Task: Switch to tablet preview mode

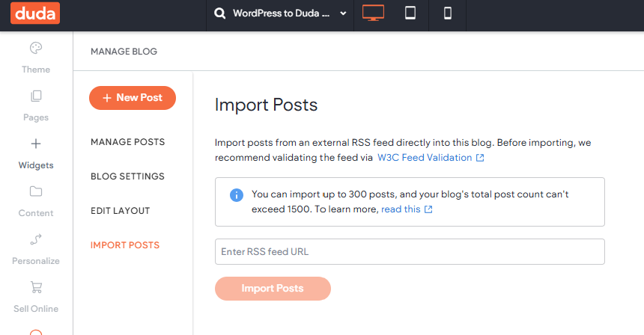Action: coord(410,13)
